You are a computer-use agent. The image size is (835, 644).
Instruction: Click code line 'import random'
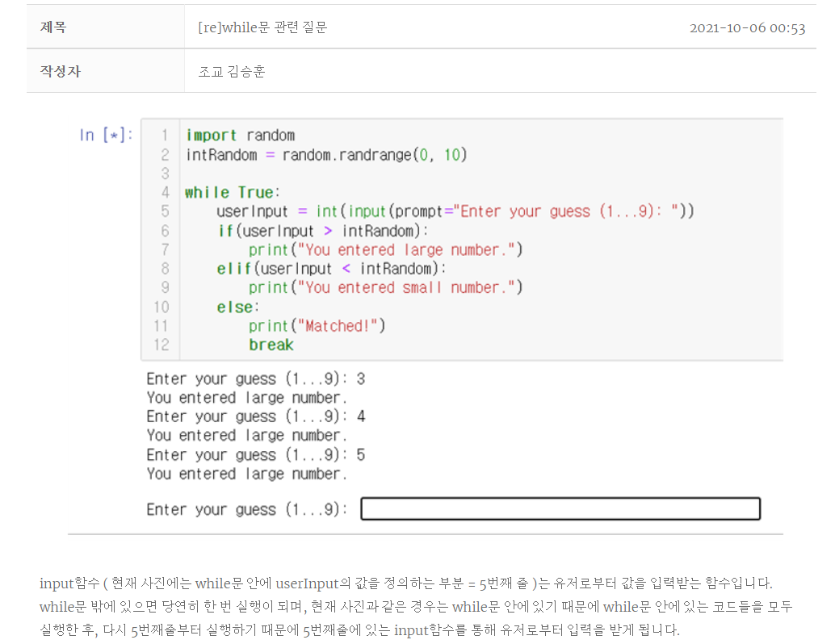[x=240, y=136]
